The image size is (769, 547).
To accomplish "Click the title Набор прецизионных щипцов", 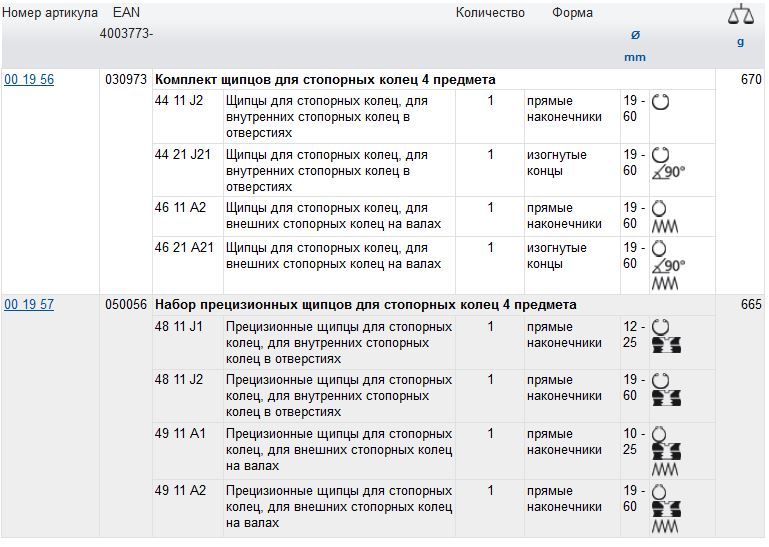I will pyautogui.click(x=365, y=305).
